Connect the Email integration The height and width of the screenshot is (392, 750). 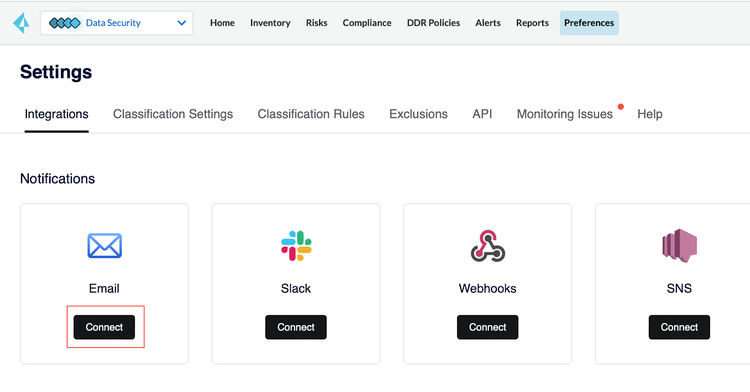click(104, 327)
